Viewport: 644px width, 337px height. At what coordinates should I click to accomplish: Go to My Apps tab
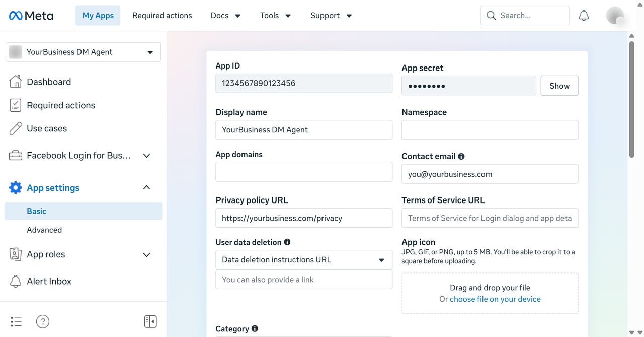click(x=98, y=16)
